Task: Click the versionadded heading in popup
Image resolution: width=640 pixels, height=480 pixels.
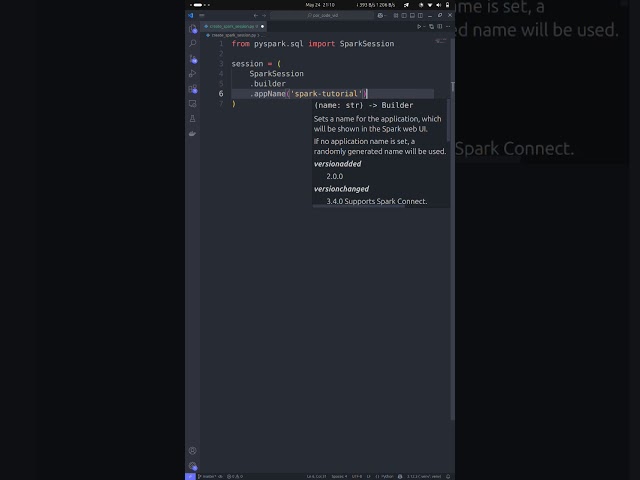Action: 338,164
